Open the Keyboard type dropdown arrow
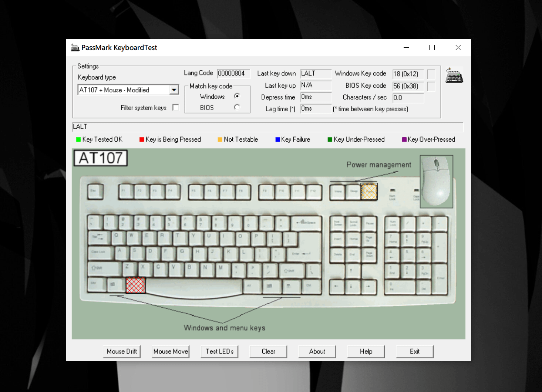The height and width of the screenshot is (392, 542). (174, 90)
